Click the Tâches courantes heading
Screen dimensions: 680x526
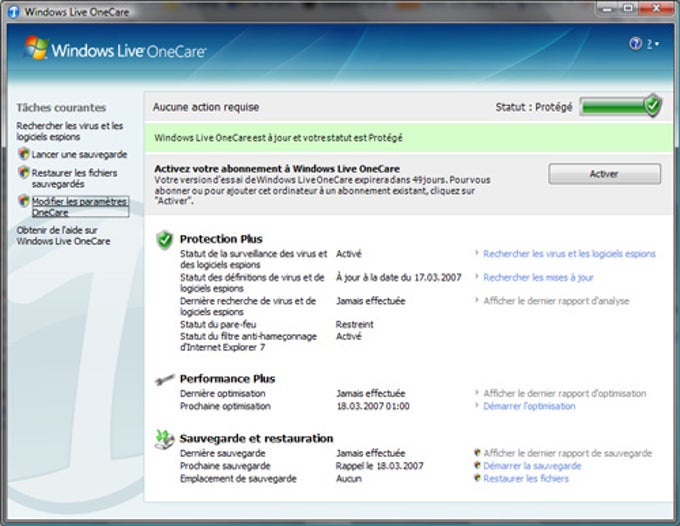(61, 108)
